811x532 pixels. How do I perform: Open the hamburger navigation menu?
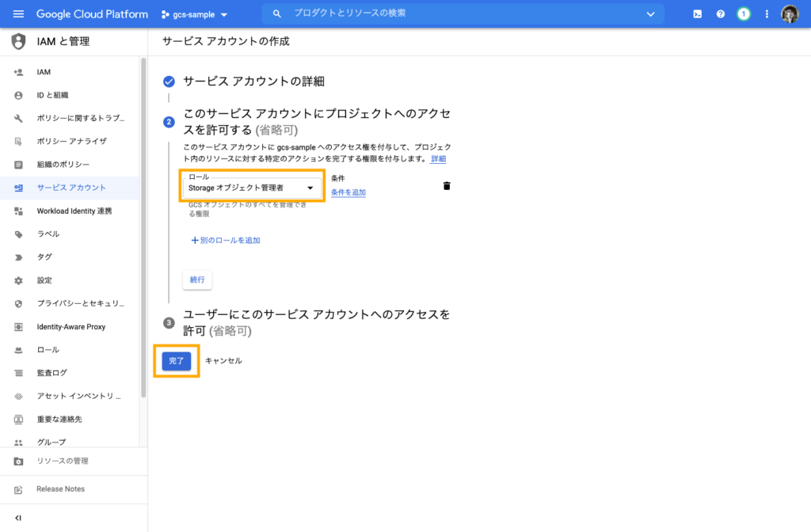(18, 14)
